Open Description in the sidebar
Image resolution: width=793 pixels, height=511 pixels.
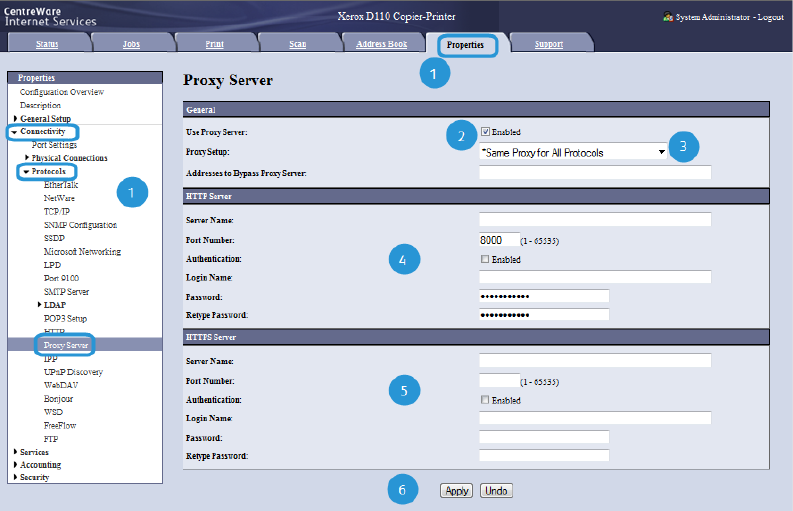click(40, 105)
